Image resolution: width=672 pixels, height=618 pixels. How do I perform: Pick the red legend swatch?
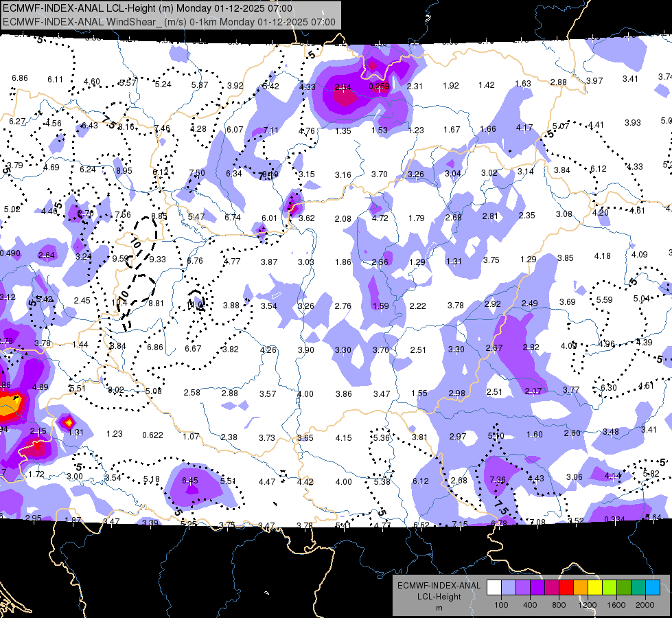tap(566, 587)
